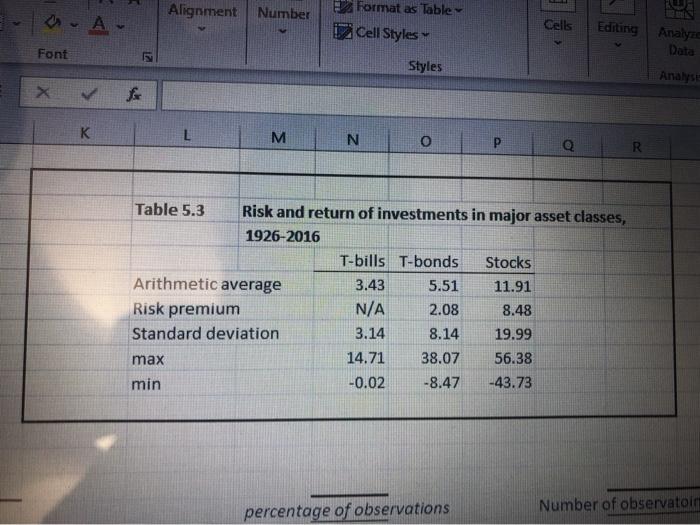Select the 'T-bills' header cell
Screen dimensions: 700x525
(352, 260)
